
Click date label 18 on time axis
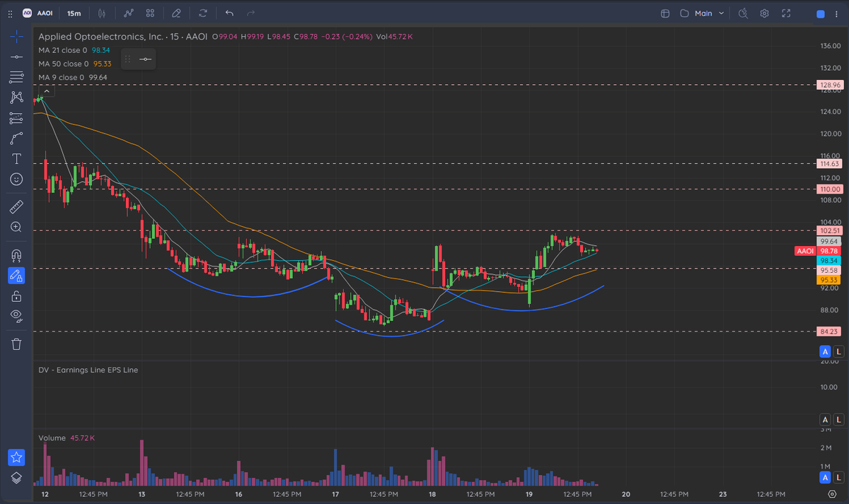pyautogui.click(x=432, y=494)
